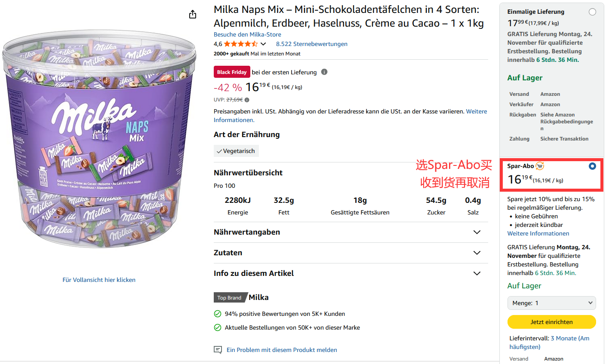
Task: Expand Info zu diesem Artikel section
Action: tap(477, 273)
